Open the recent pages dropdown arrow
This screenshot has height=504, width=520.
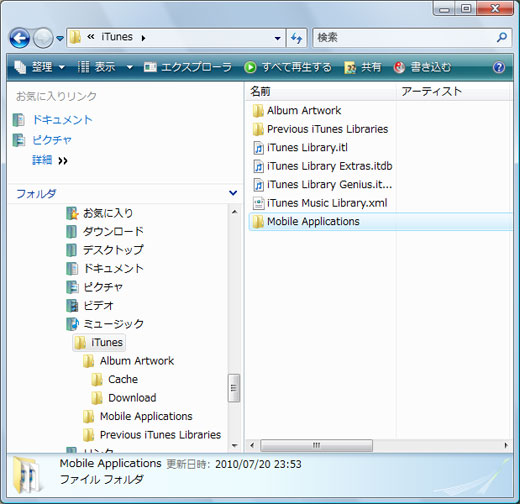(60, 38)
